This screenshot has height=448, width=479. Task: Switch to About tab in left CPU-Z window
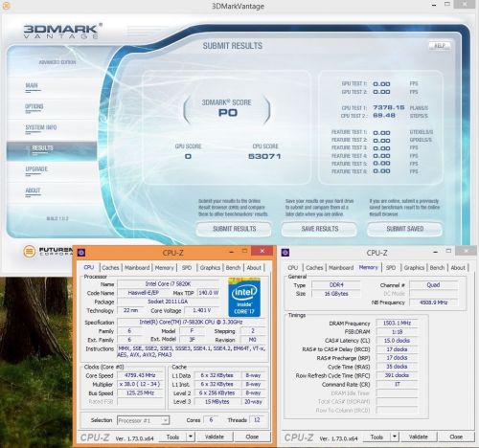(x=254, y=268)
